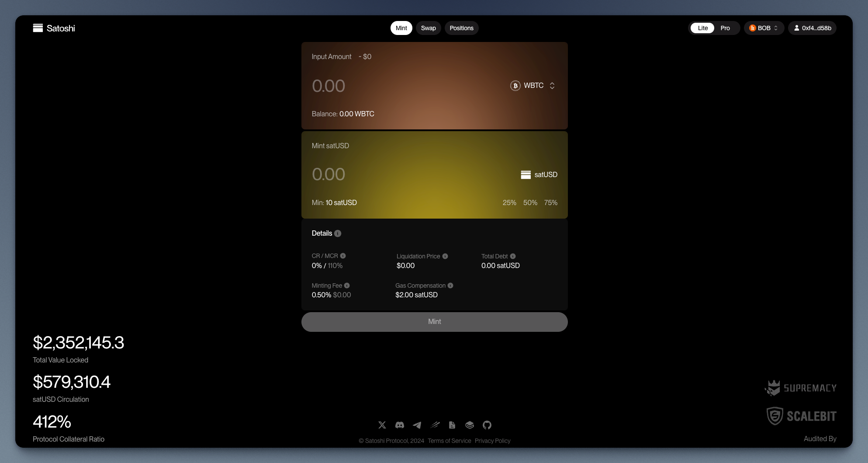The height and width of the screenshot is (463, 868).
Task: Choose the 25% mint shortcut
Action: pos(509,203)
